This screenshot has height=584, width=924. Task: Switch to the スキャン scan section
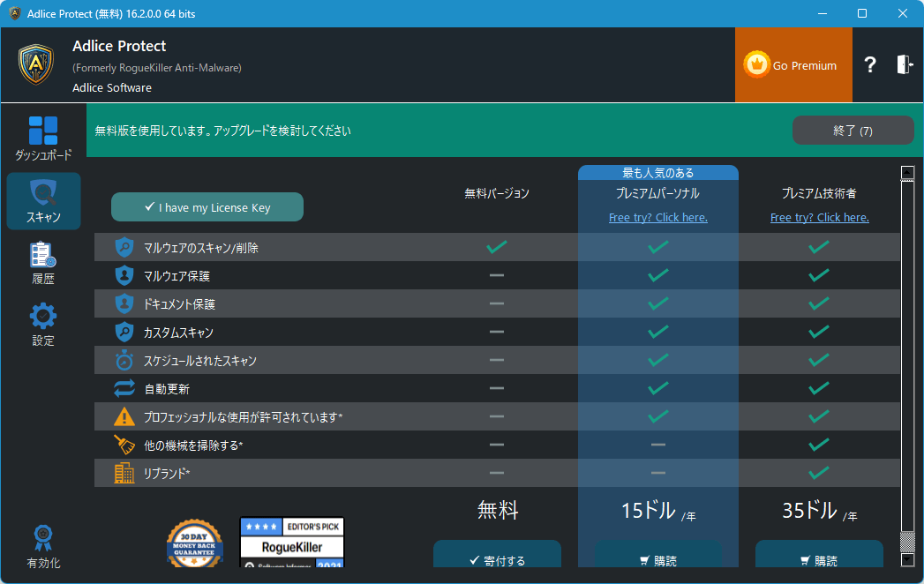point(43,201)
